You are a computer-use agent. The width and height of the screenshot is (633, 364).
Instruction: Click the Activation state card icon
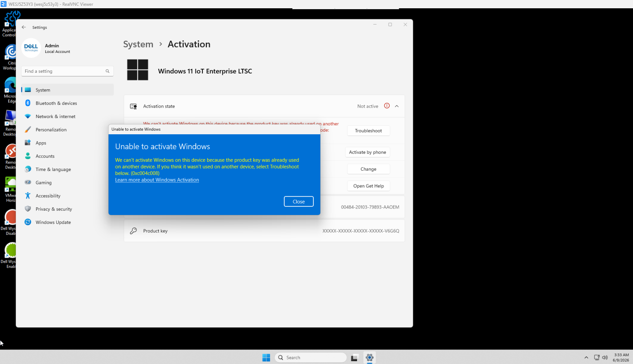click(133, 106)
